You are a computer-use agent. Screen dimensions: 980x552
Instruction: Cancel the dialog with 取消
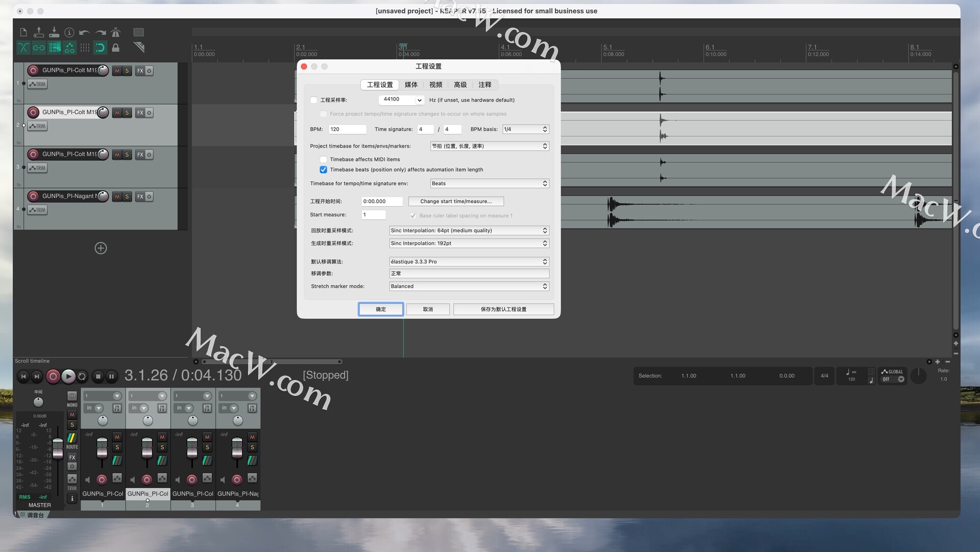coord(428,309)
